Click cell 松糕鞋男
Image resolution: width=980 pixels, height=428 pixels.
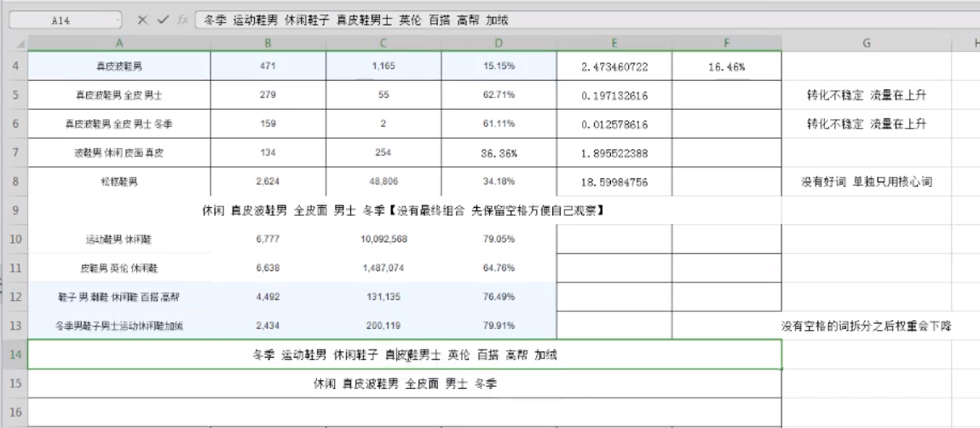click(118, 182)
